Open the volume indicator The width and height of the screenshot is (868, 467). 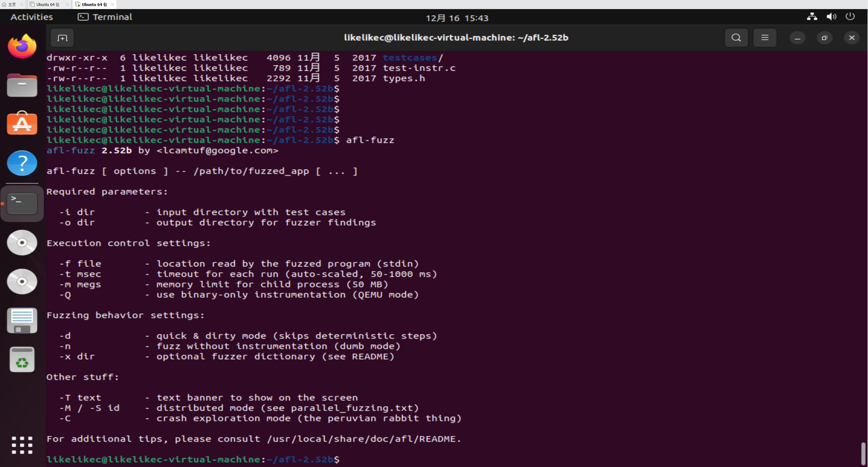[x=831, y=16]
